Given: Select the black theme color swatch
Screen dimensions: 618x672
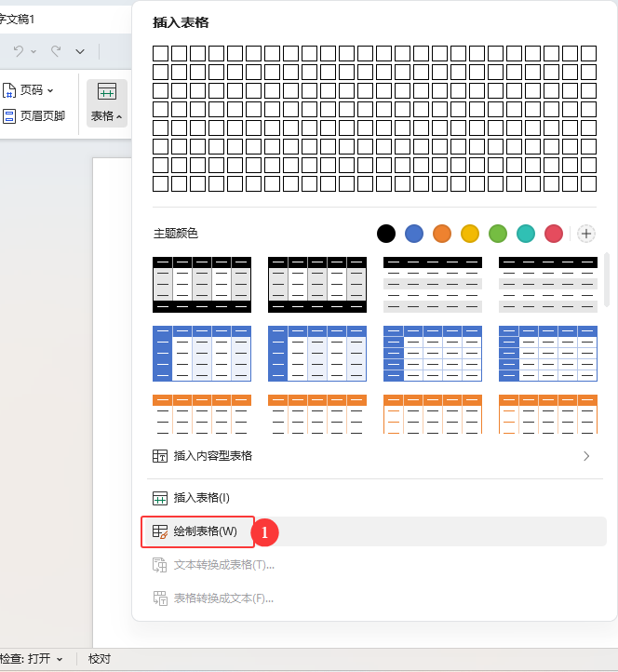Looking at the screenshot, I should click(386, 234).
